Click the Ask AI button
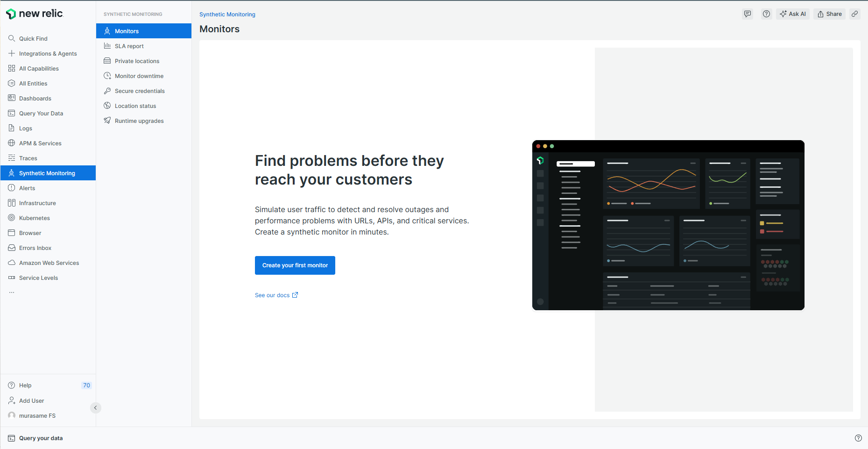This screenshot has width=868, height=449. (793, 14)
